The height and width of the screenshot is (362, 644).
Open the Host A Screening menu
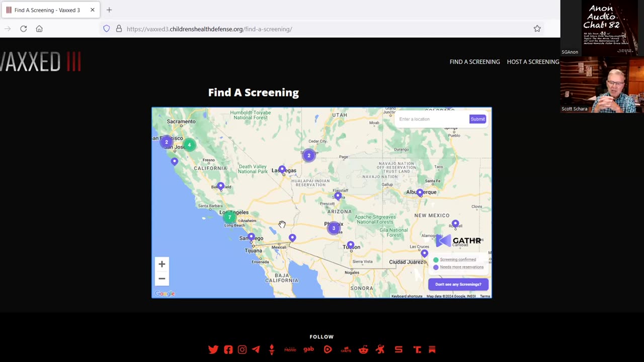[x=533, y=62]
